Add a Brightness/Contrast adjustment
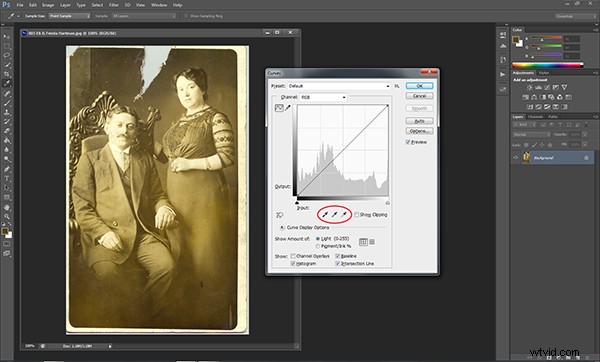 click(x=530, y=88)
